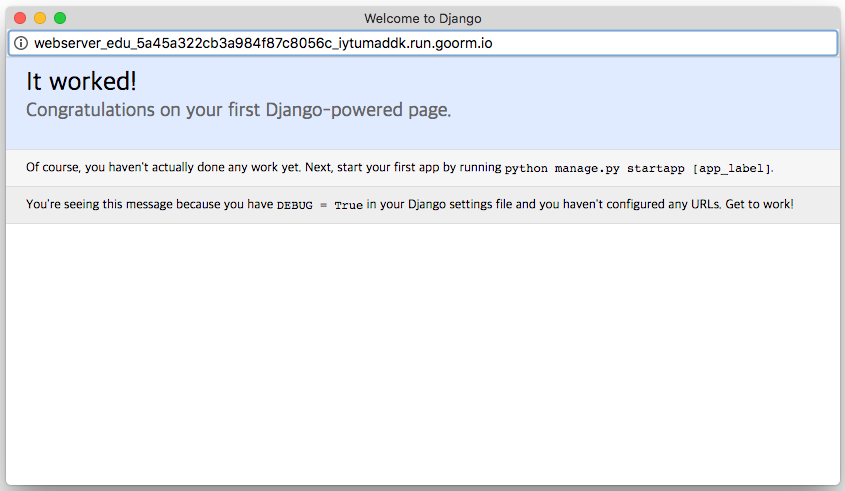Screen dimensions: 845x491
Task: Maximize the window with the green button
Action: pyautogui.click(x=60, y=18)
